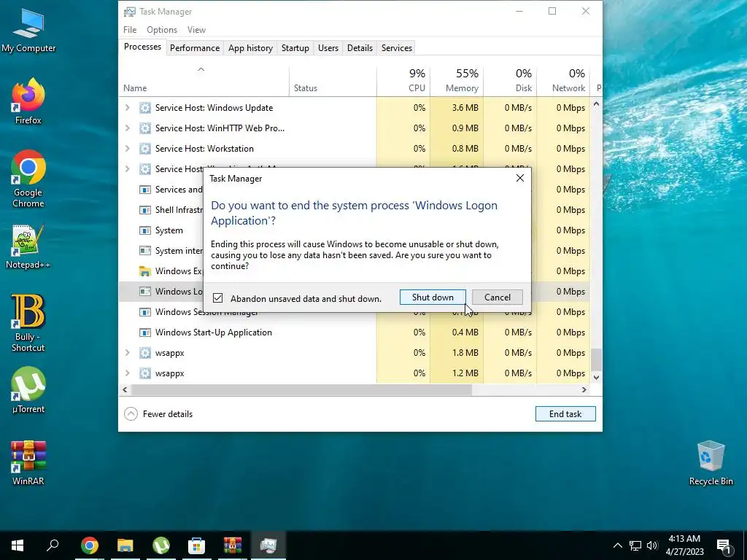The width and height of the screenshot is (747, 560).
Task: Click lower wsappx process gear icon
Action: click(x=145, y=373)
